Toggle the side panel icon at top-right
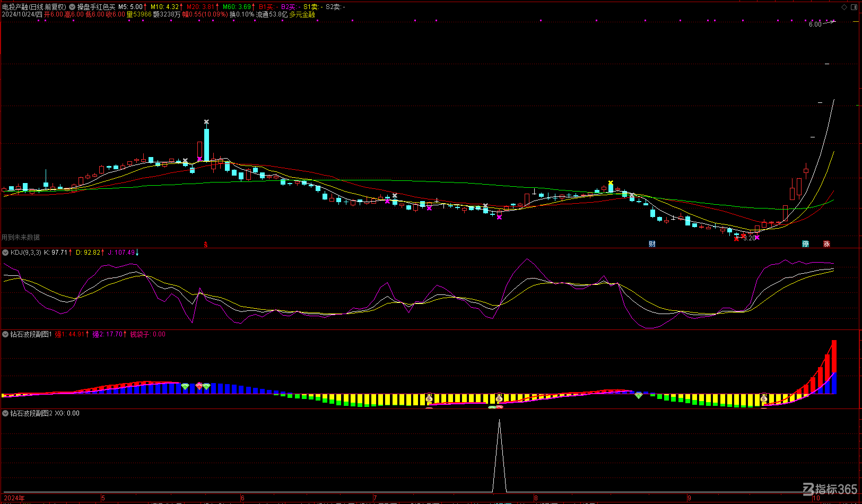 [854, 7]
